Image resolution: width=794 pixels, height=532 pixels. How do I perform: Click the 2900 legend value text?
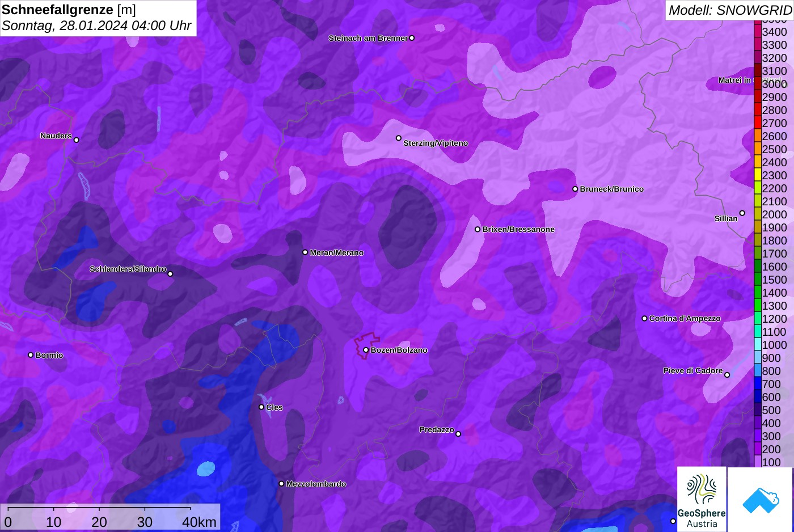click(774, 97)
